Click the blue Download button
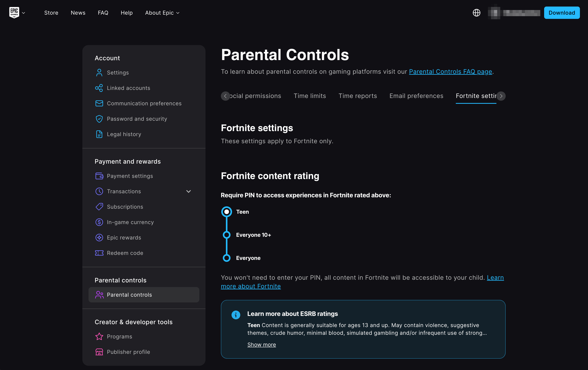The width and height of the screenshot is (588, 370). pyautogui.click(x=562, y=13)
